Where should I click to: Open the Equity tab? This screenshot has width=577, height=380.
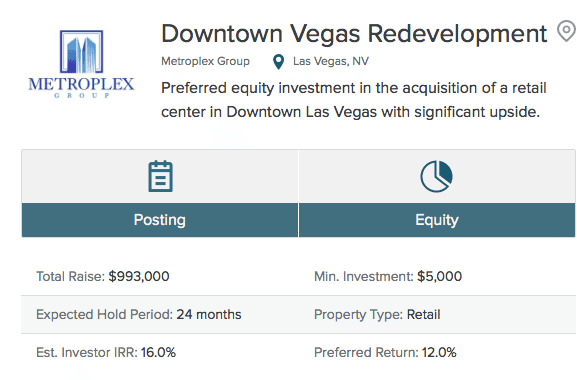[437, 220]
